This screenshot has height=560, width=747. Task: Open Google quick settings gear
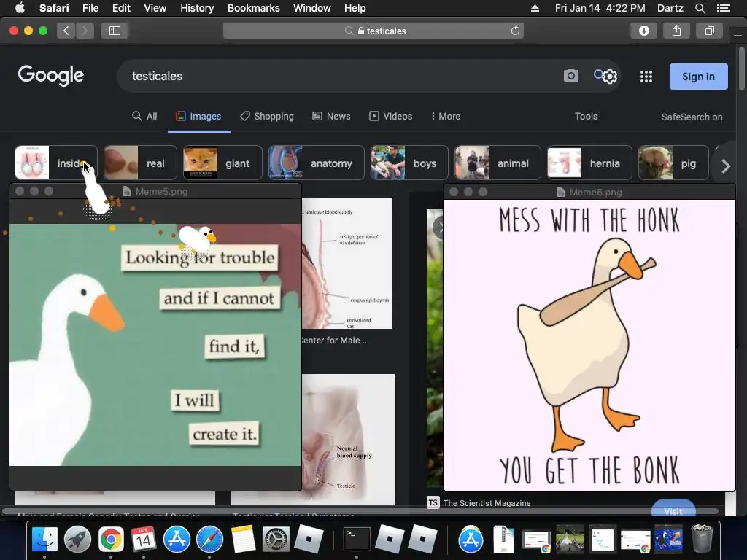click(611, 76)
